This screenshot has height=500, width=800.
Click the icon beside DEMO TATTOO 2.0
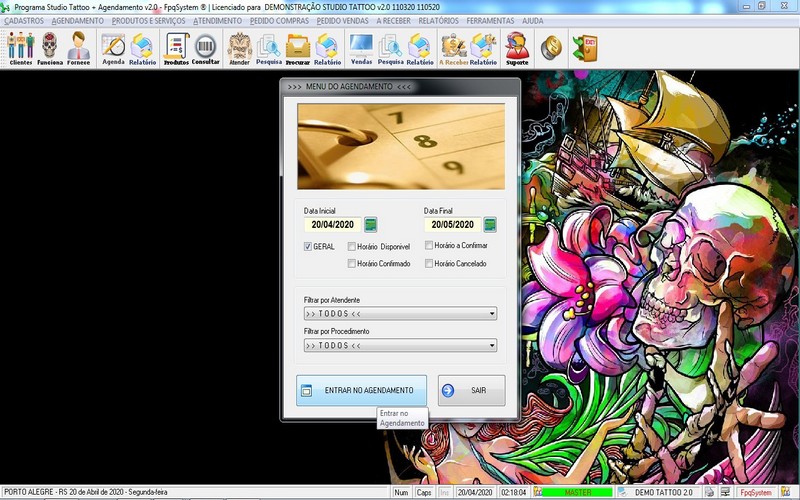click(622, 492)
